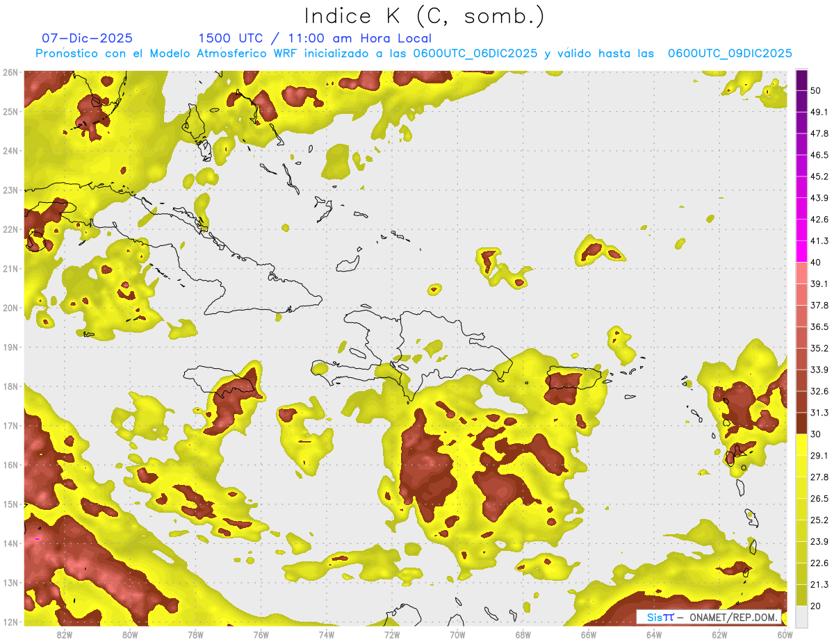The height and width of the screenshot is (644, 834).
Task: Click the 70W longitude axis label
Action: coord(457,634)
